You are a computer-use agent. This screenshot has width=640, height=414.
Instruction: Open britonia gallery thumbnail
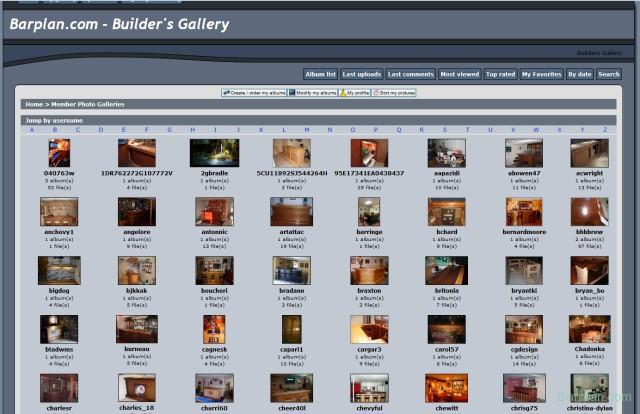447,270
